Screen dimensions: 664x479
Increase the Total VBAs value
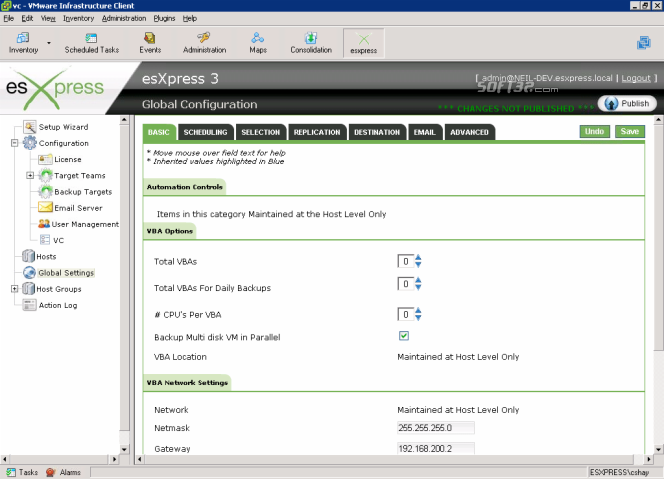pyautogui.click(x=418, y=257)
